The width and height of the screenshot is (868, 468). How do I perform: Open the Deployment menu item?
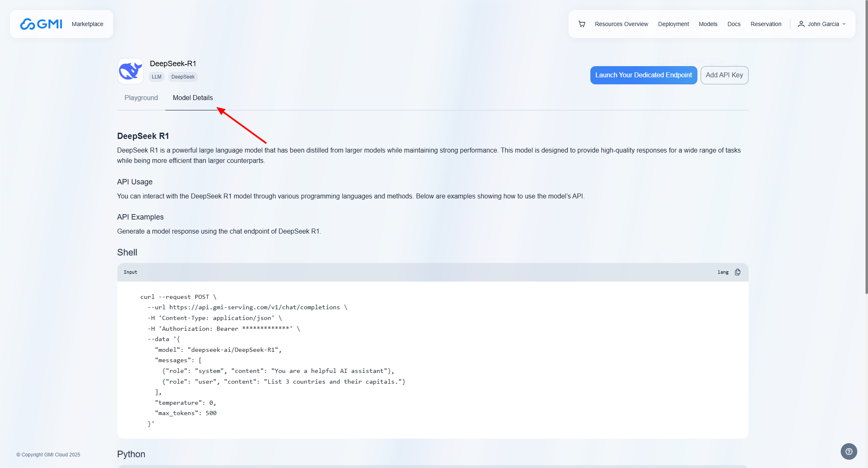click(x=673, y=24)
